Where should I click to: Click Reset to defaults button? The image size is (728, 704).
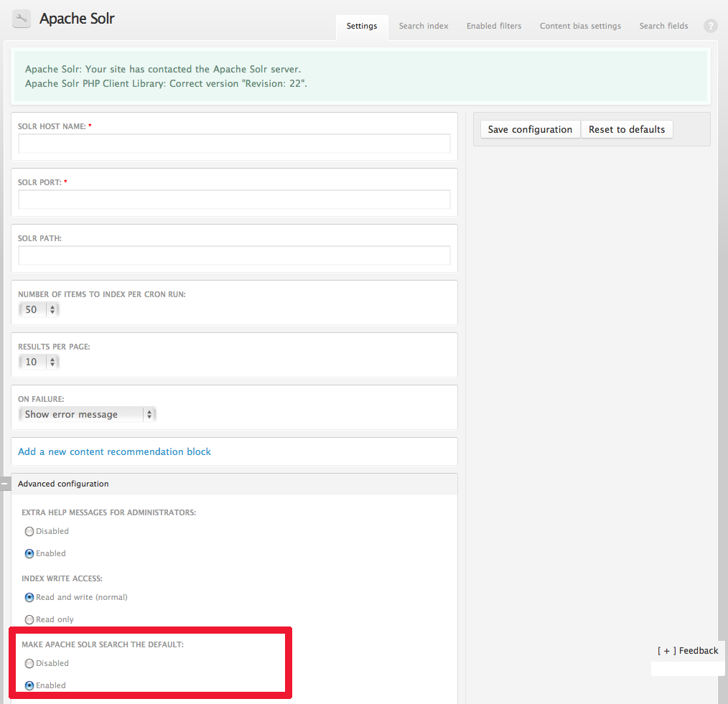point(627,129)
